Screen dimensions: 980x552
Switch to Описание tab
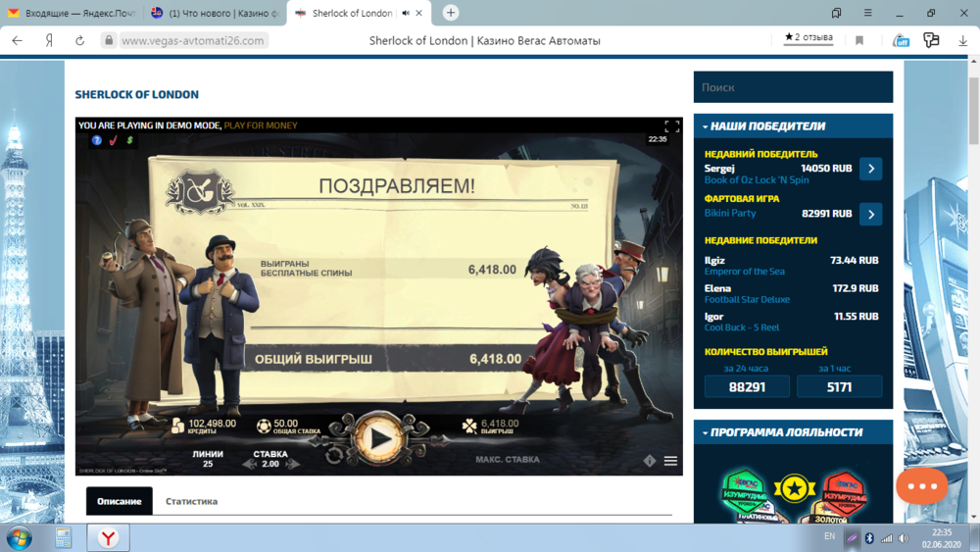click(120, 501)
